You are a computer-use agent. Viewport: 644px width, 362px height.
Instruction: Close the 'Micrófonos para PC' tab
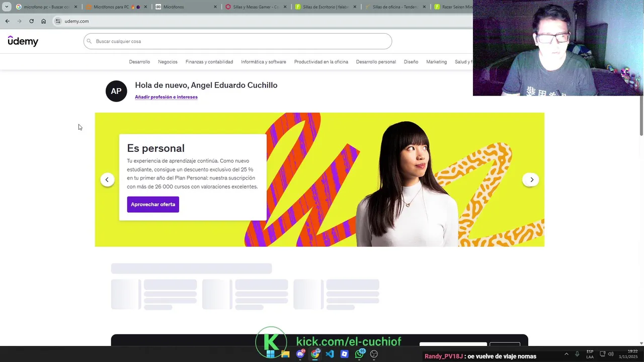145,7
